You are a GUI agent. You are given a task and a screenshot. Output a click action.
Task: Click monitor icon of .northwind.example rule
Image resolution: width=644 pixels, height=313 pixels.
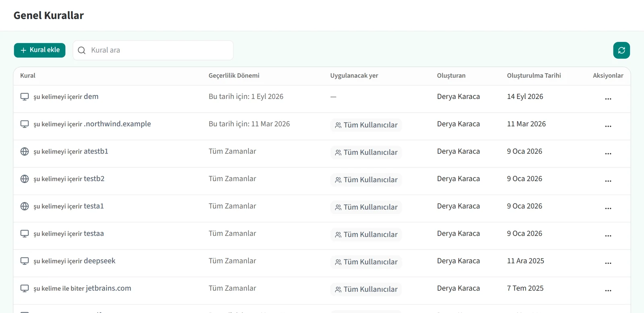tap(25, 124)
